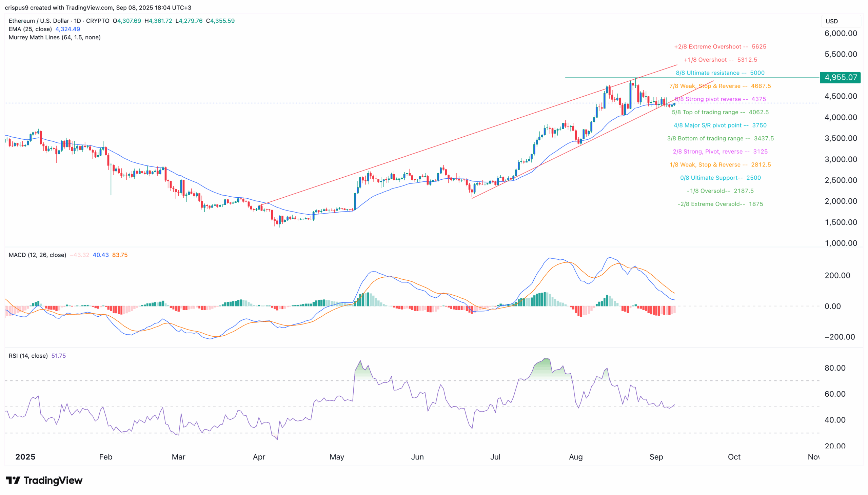This screenshot has width=868, height=495.
Task: Select the Murrey Math Lines (64, 1.5, none) legend
Action: [x=54, y=37]
